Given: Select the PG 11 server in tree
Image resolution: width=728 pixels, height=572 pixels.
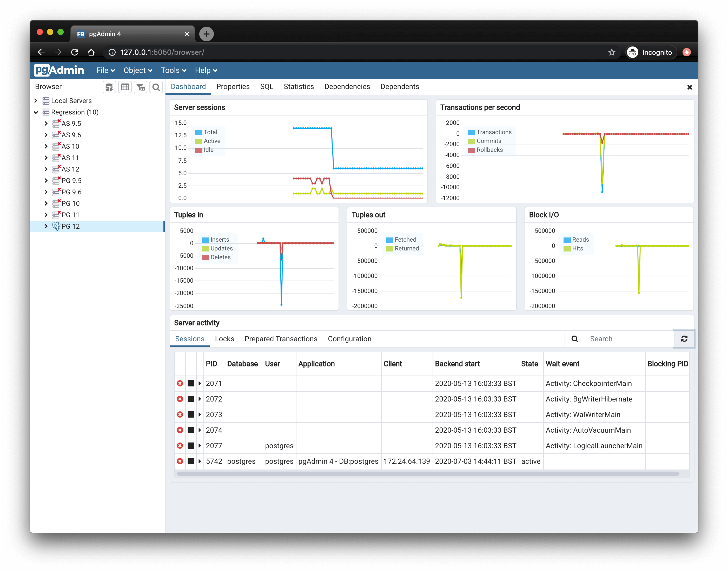Looking at the screenshot, I should 71,215.
